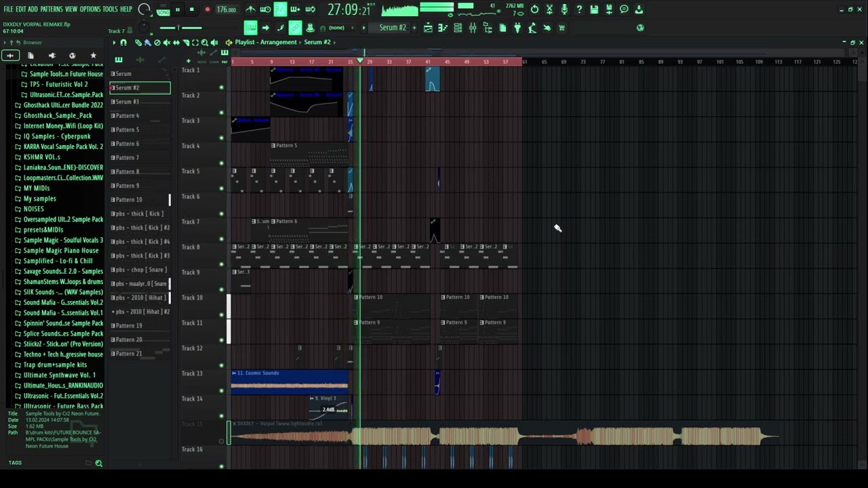
Task: Open the playlist options arrow menu
Action: (x=114, y=43)
